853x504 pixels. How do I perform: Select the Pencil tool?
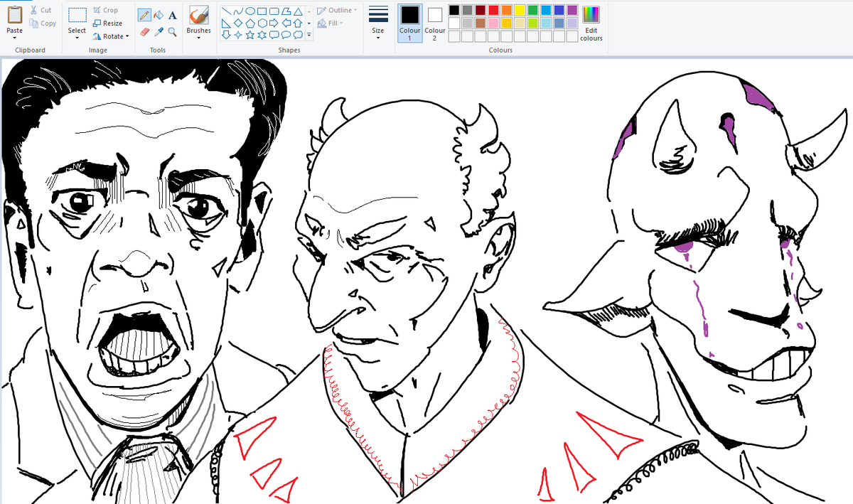coord(144,15)
